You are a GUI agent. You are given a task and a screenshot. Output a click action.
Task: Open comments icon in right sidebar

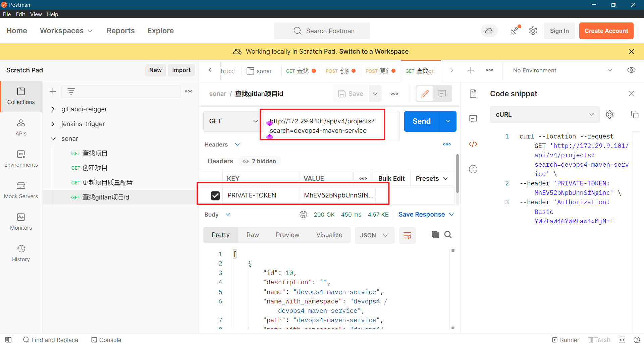coord(473,118)
